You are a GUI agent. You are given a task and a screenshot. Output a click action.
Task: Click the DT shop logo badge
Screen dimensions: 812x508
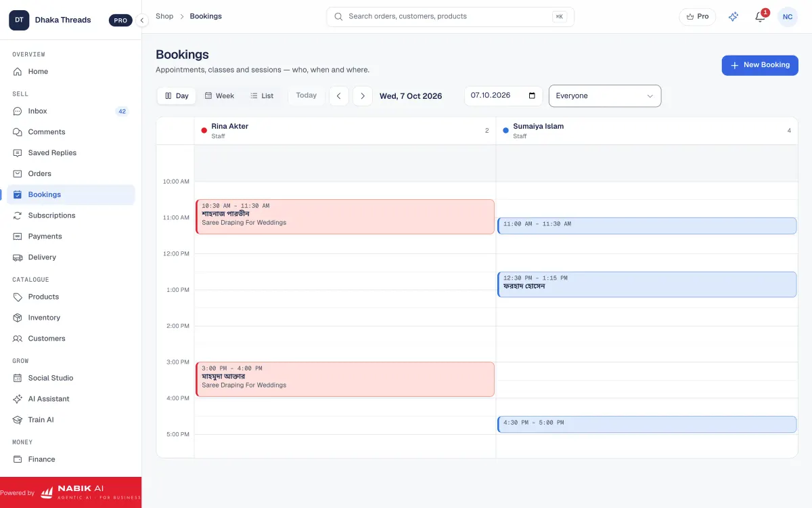click(x=19, y=20)
